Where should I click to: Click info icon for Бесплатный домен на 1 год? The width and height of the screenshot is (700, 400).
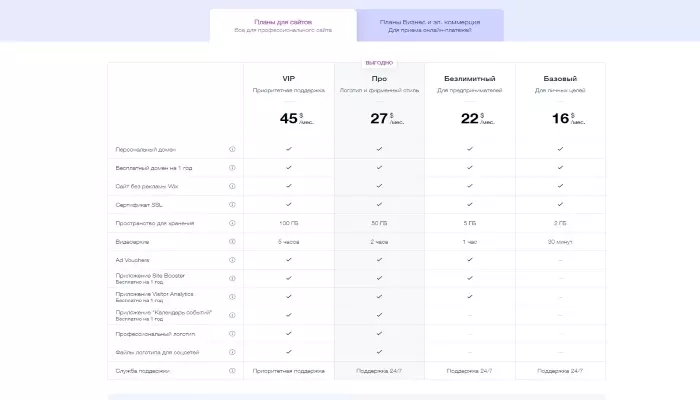[x=232, y=168]
